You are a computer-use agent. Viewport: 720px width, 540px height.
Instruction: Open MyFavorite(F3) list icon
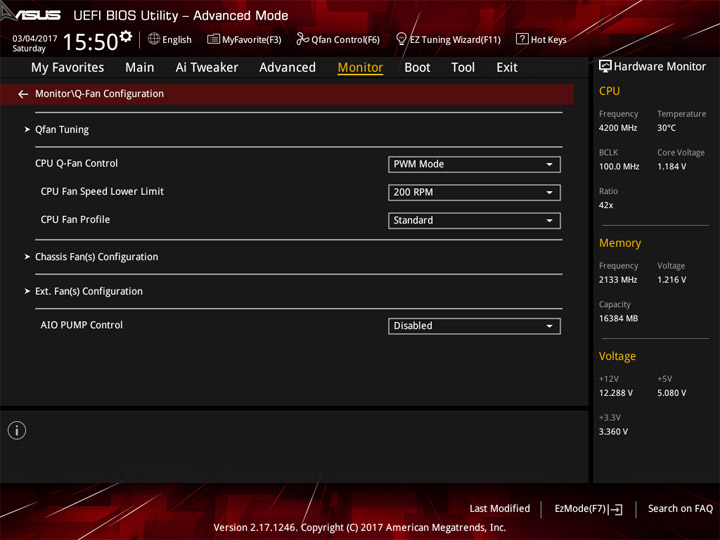click(x=213, y=39)
